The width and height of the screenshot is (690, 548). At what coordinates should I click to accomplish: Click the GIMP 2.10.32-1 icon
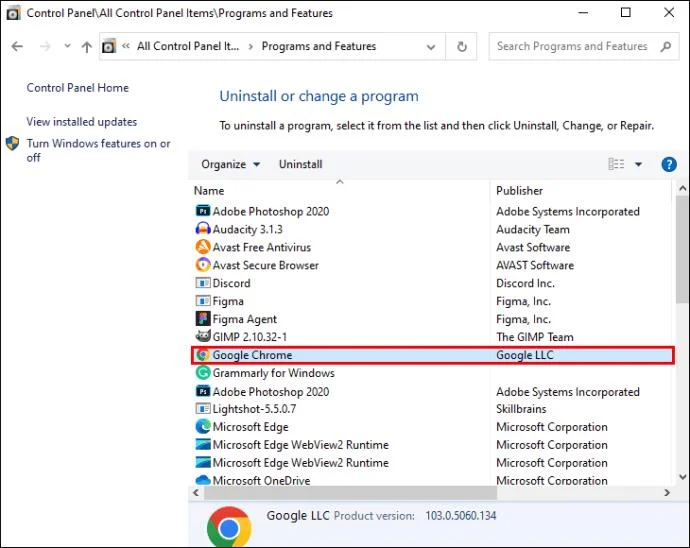click(x=203, y=336)
